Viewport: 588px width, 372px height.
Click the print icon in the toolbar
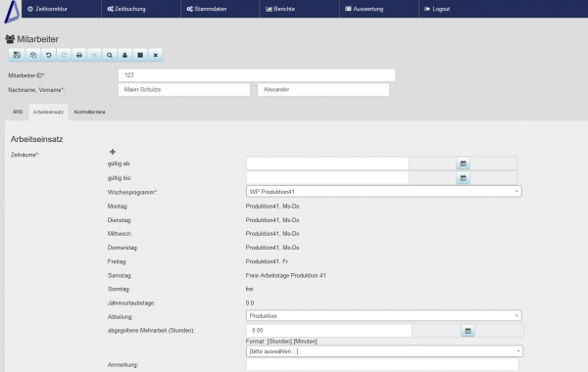(x=79, y=55)
